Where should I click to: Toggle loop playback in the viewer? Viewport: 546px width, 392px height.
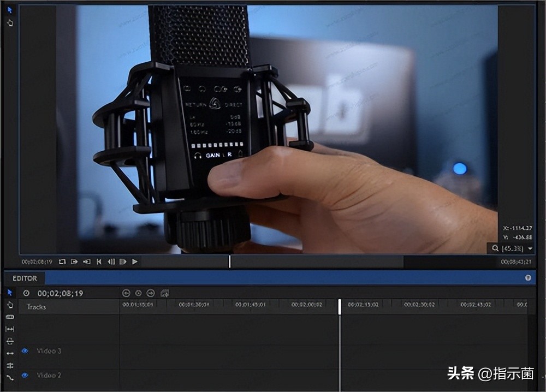(62, 262)
